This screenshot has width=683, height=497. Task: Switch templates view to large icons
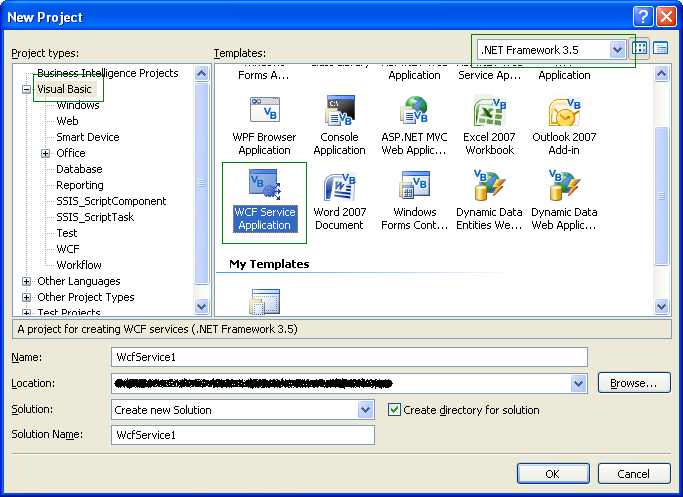tap(639, 48)
